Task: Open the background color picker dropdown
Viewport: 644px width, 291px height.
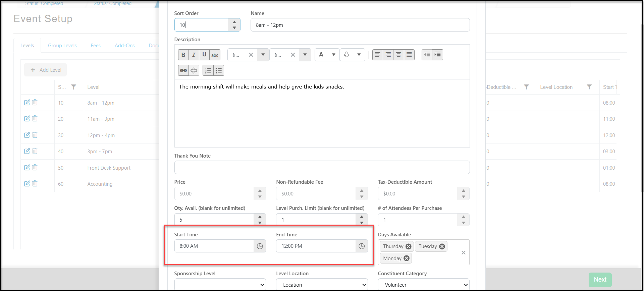Action: (x=359, y=55)
